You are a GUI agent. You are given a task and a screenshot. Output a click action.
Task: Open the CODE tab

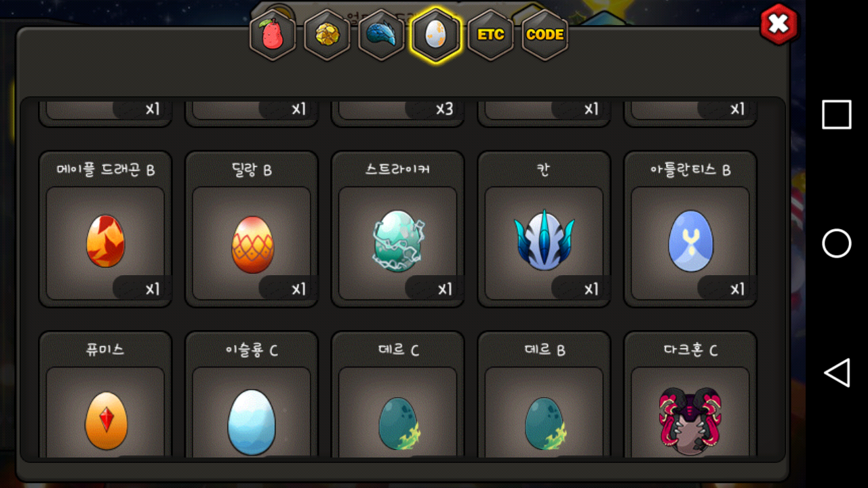point(545,35)
